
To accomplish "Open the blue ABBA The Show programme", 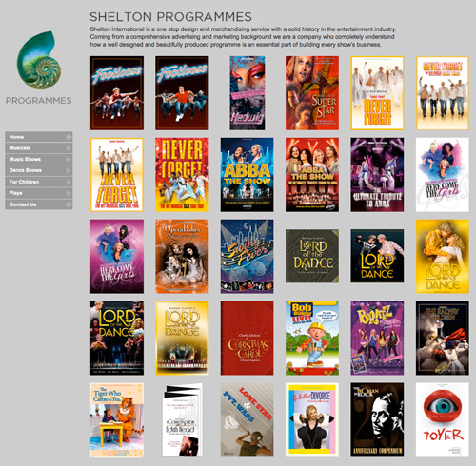I will click(248, 175).
